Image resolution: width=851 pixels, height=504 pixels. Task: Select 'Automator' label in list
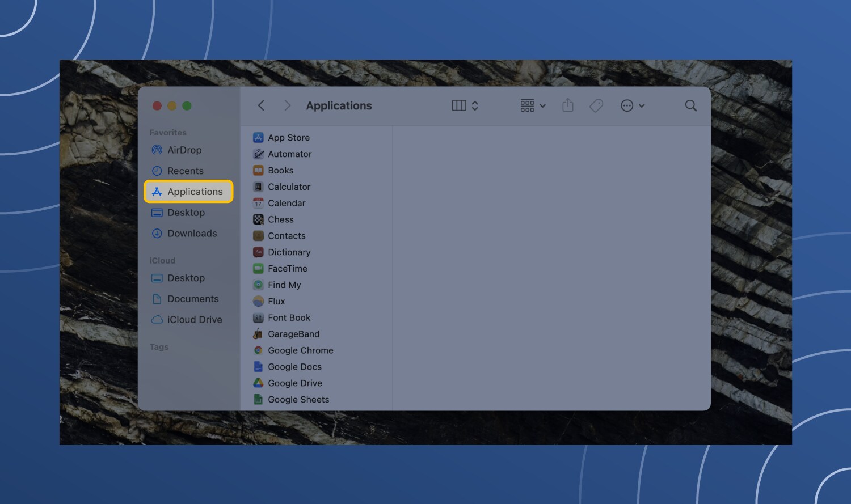290,154
